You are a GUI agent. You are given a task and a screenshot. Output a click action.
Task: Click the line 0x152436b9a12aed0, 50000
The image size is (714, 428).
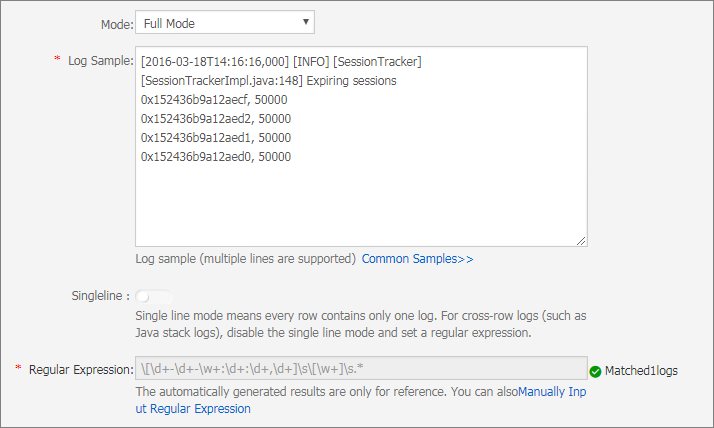216,157
